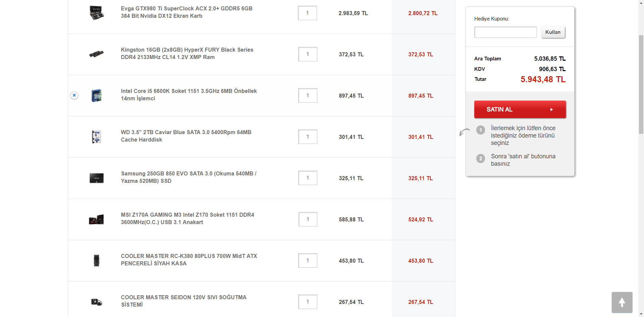Apply coupon with the Kullan button
Image resolution: width=644 pixels, height=317 pixels.
[x=553, y=32]
